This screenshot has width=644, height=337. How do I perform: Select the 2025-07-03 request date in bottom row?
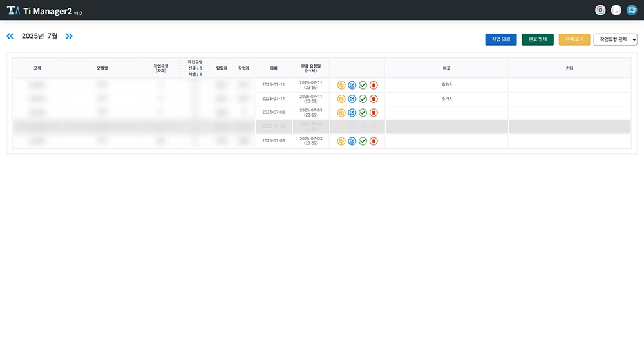pyautogui.click(x=274, y=141)
